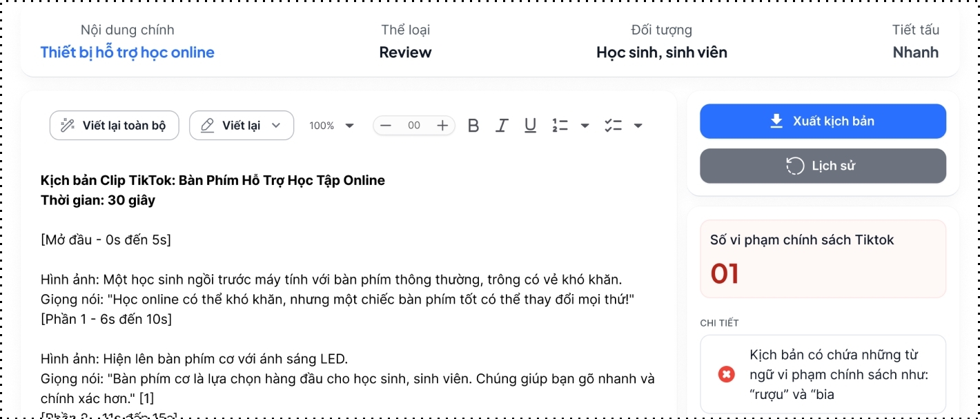Open the Viết lại dropdown button
This screenshot has height=419, width=980.
tap(241, 126)
